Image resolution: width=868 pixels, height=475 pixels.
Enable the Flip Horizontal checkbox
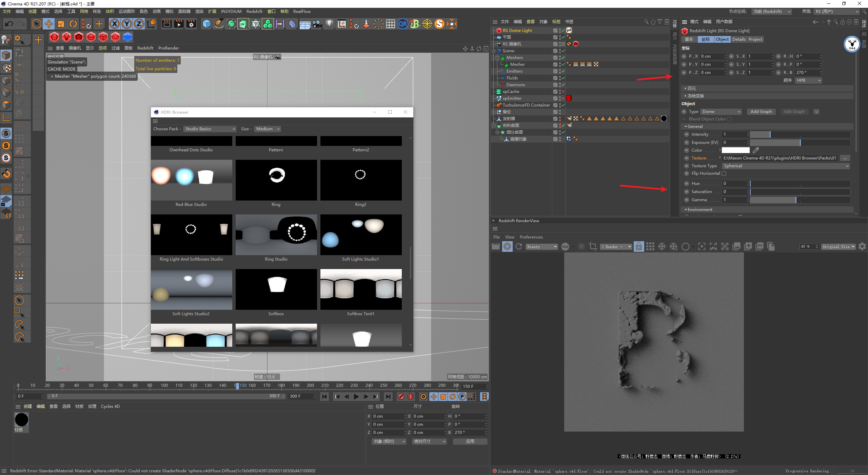724,174
